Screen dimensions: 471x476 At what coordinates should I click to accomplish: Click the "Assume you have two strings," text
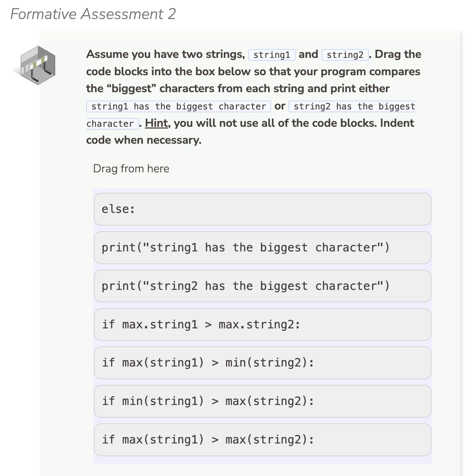tap(165, 54)
